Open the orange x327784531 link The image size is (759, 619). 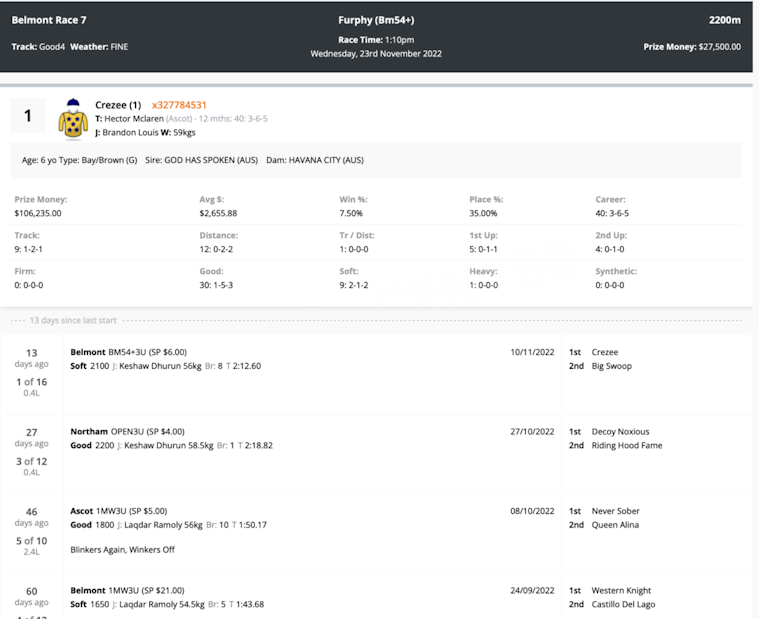pos(179,105)
